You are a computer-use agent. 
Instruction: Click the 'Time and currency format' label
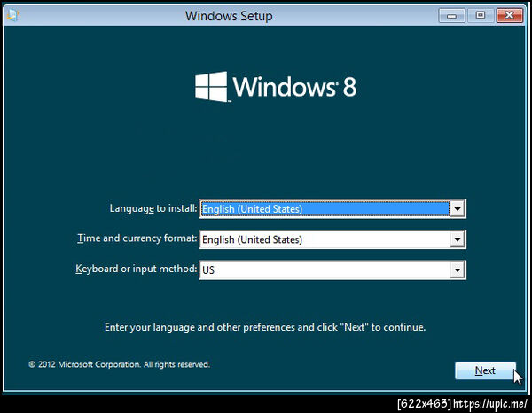click(137, 238)
